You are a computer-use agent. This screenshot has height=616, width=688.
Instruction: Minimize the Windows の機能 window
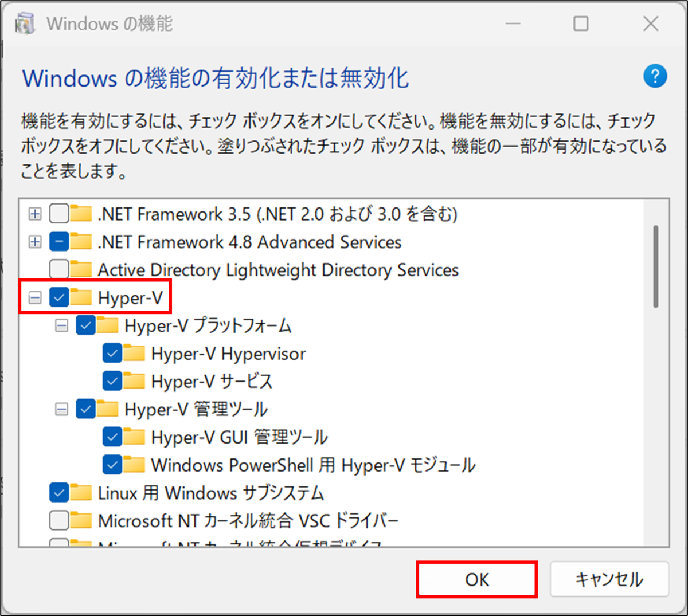pyautogui.click(x=513, y=23)
